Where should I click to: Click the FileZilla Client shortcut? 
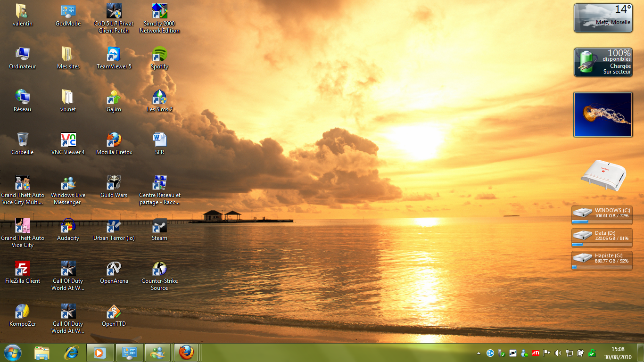(x=23, y=269)
